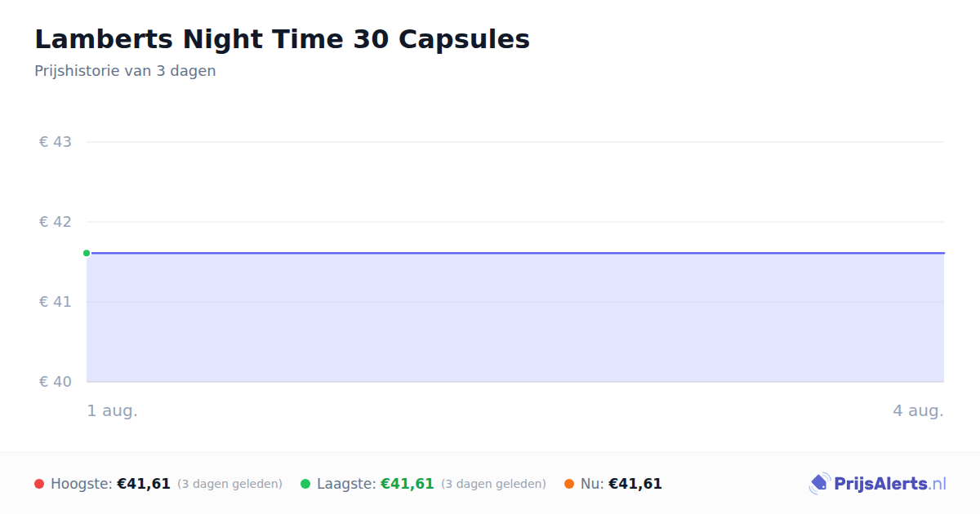Click the green Laagste €41,61 value
980x514 pixels.
point(408,484)
